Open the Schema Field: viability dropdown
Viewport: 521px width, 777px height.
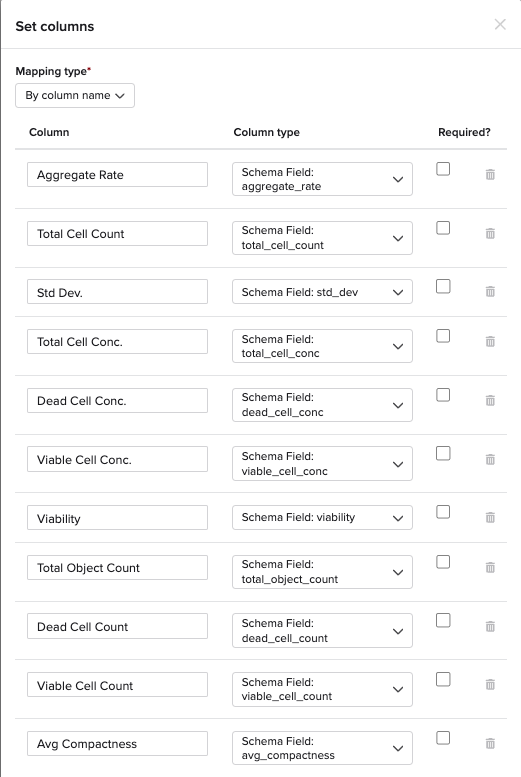coord(322,517)
